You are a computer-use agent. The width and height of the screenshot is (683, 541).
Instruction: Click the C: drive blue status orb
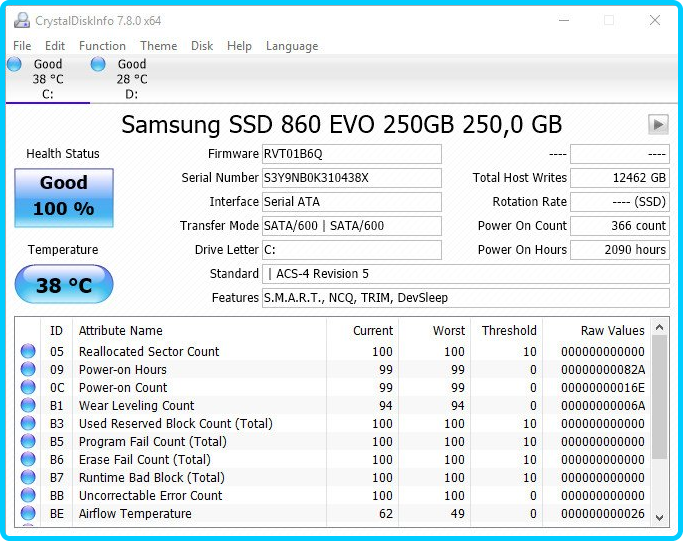14,64
